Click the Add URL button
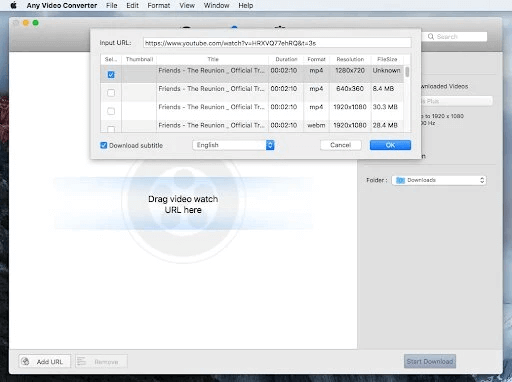Screen dimensions: 512x382 coord(45,361)
